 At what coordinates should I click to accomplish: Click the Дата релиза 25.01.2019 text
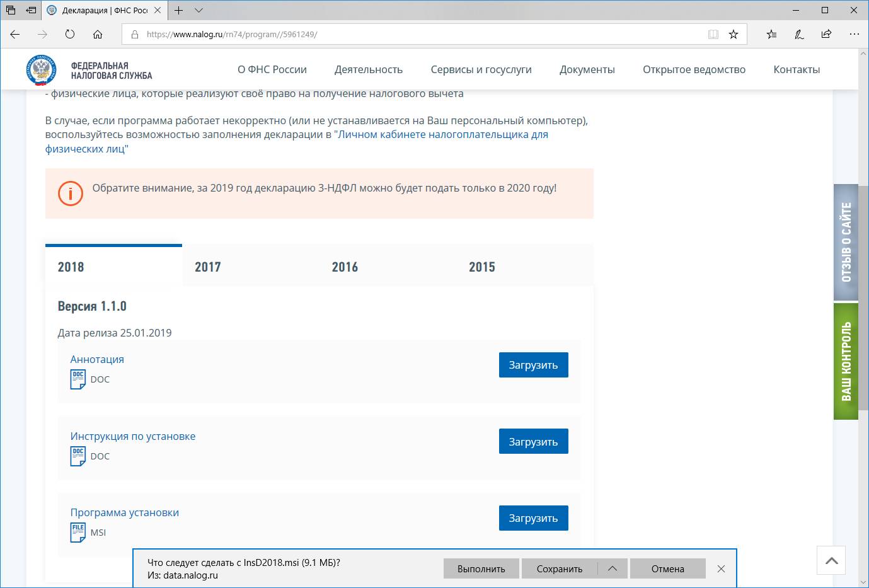[x=115, y=333]
